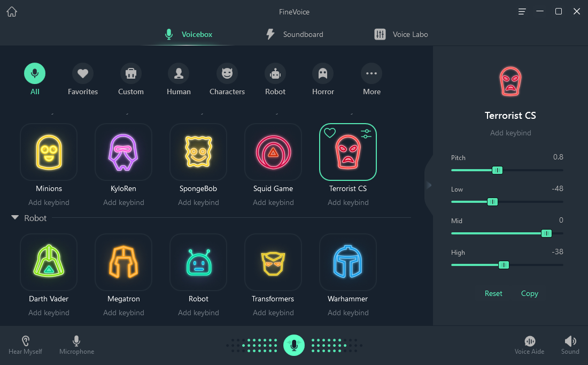Copy the current voice settings
588x365 pixels.
[x=530, y=293]
